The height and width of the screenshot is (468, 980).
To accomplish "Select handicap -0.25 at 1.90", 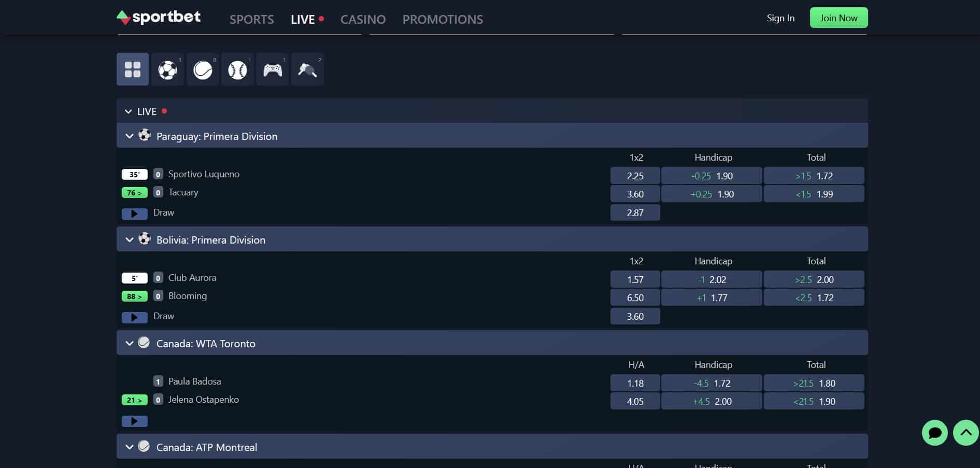I will tap(712, 176).
